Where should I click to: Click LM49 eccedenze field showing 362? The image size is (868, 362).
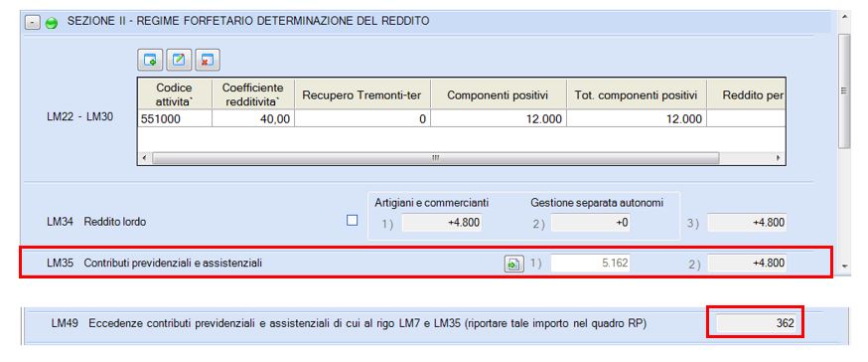tap(757, 323)
